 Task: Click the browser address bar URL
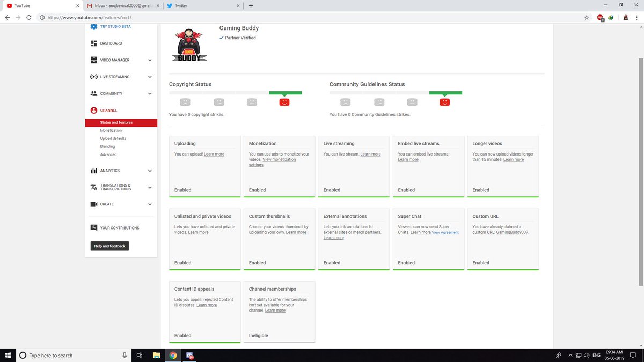[x=90, y=17]
